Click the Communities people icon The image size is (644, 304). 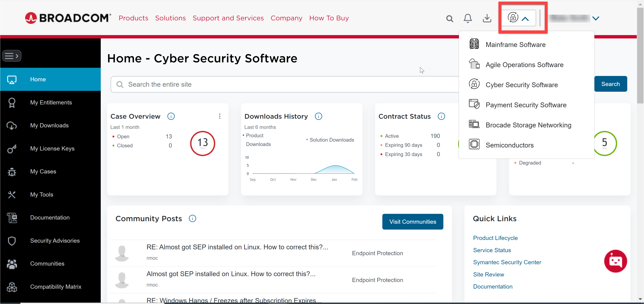pyautogui.click(x=12, y=264)
